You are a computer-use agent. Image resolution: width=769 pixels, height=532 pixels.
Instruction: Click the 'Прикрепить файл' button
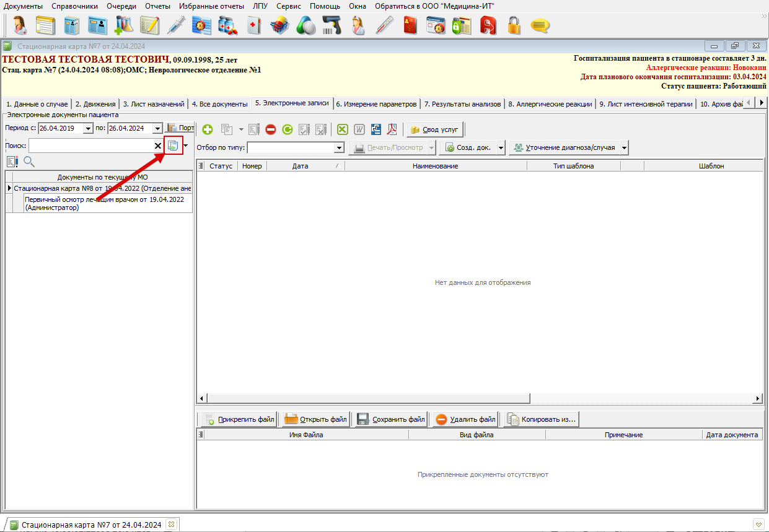point(239,419)
